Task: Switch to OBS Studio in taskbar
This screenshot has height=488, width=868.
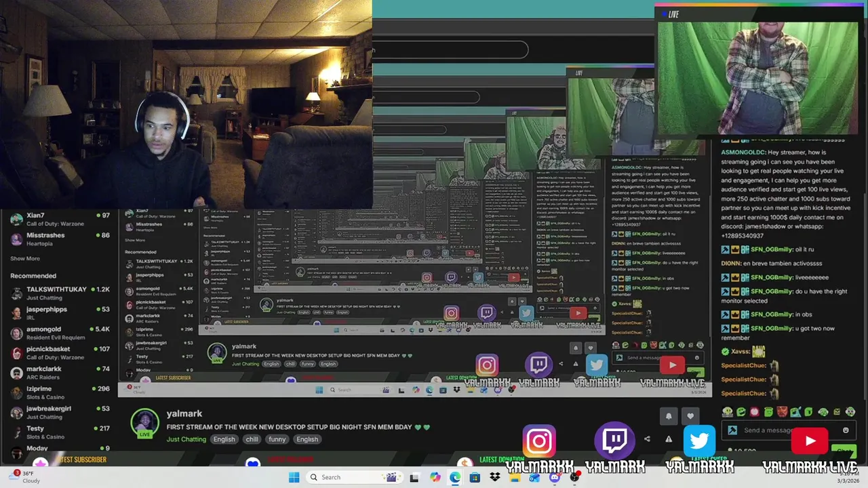Action: [574, 477]
